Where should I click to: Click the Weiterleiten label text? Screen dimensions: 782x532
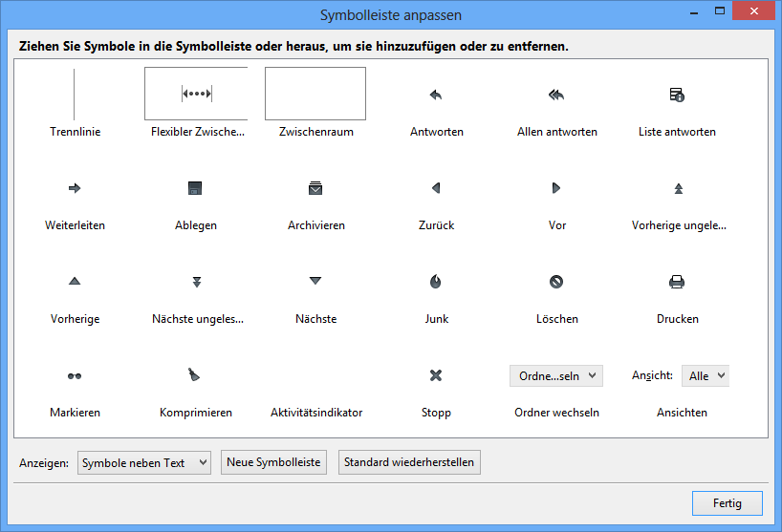pos(75,225)
